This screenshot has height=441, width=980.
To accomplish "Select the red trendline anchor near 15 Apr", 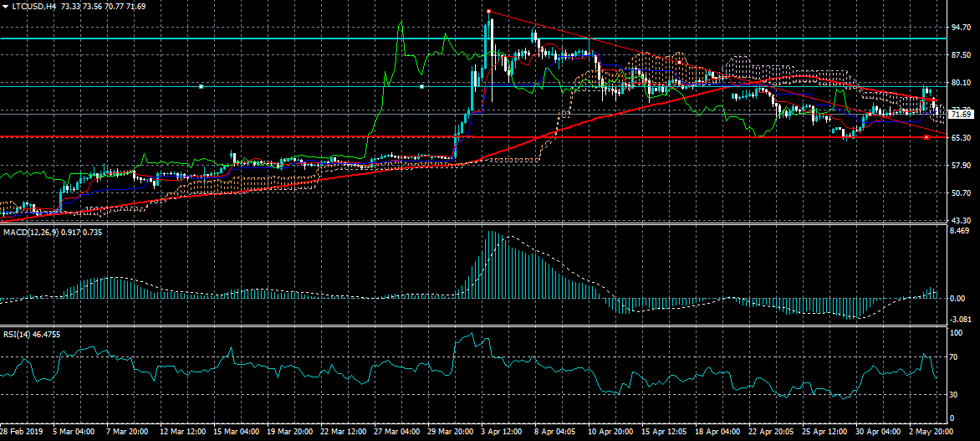I will tap(679, 62).
